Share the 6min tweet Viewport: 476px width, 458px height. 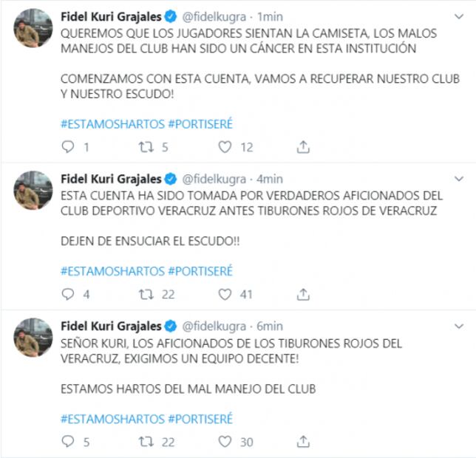(303, 442)
